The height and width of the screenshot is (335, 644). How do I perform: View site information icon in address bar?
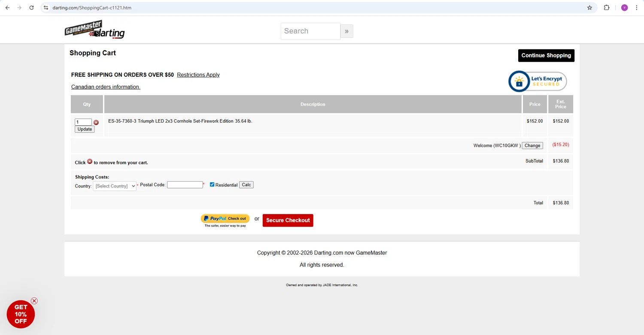46,8
